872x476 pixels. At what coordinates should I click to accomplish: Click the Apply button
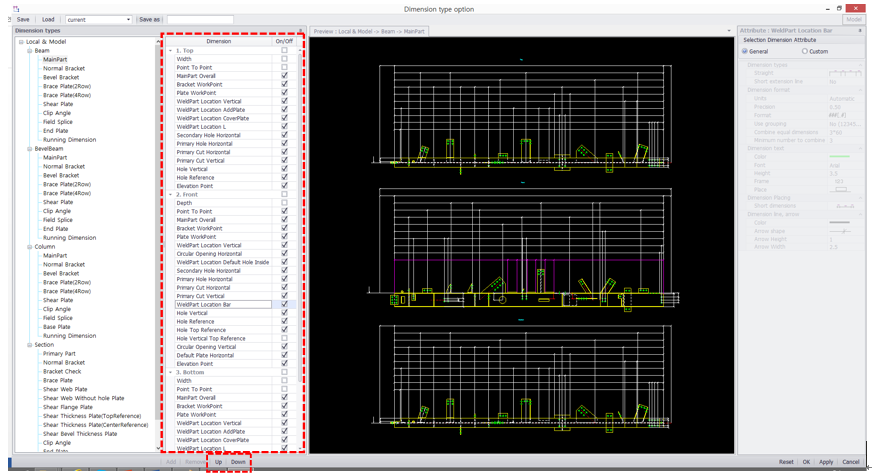(826, 462)
